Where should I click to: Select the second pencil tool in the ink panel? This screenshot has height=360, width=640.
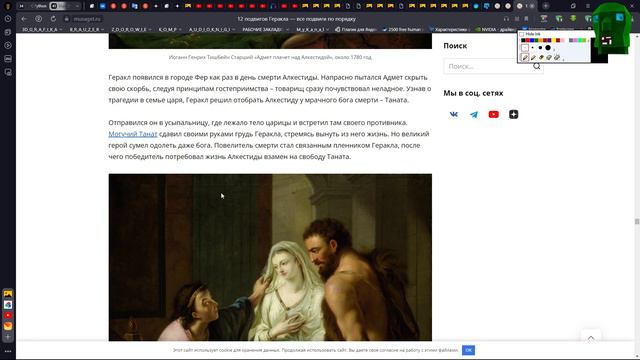coord(533,58)
